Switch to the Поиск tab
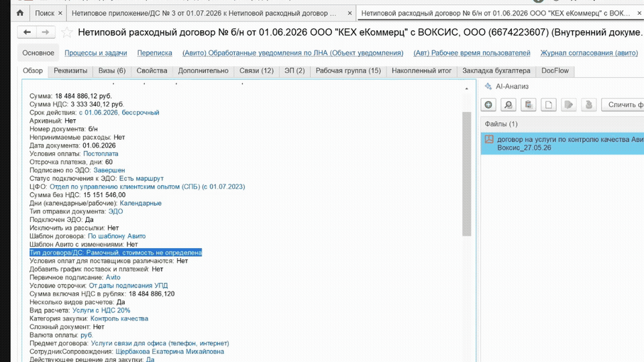644x362 pixels. (44, 13)
